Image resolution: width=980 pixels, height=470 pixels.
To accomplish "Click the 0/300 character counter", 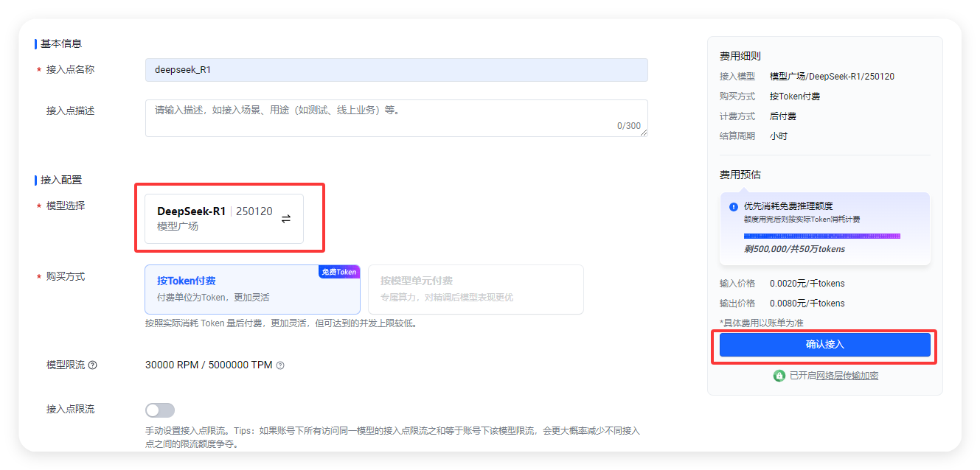I will click(x=629, y=126).
